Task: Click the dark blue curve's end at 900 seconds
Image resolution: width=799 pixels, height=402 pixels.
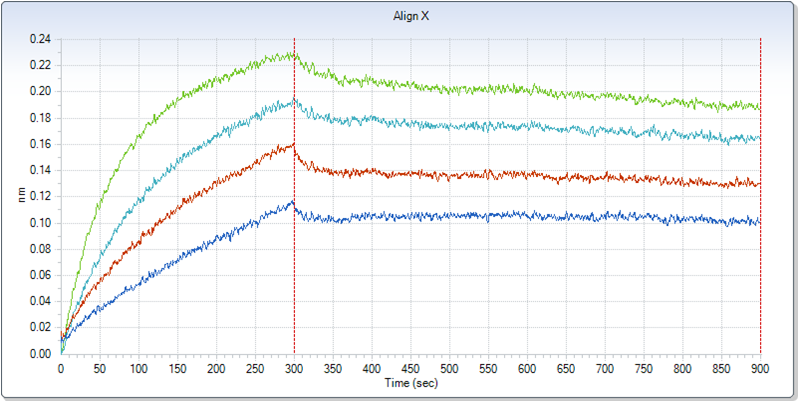Action: (x=759, y=222)
